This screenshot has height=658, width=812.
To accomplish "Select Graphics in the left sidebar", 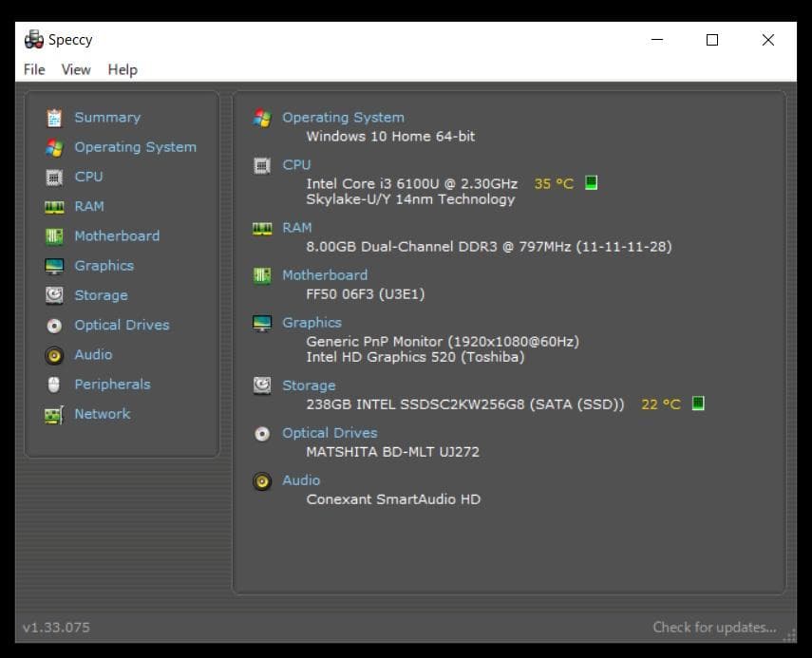I will pos(104,266).
